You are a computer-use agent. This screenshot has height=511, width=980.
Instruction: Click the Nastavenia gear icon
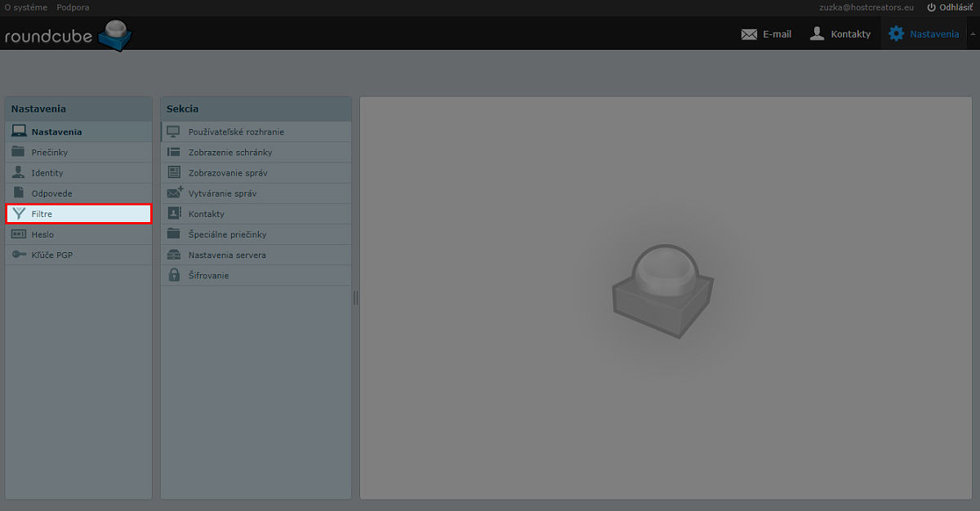(897, 33)
